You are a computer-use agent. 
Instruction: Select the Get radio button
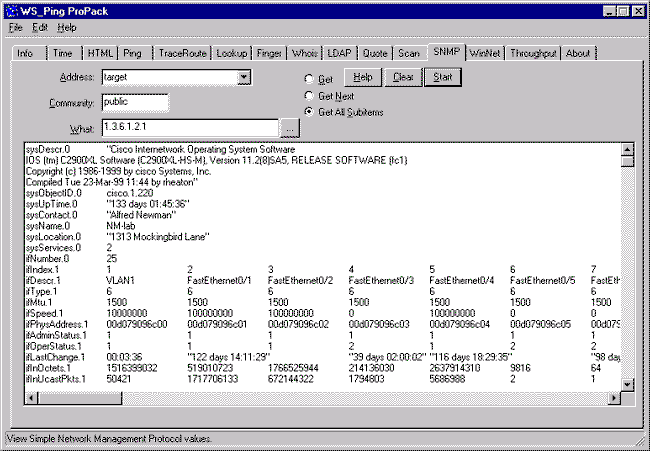[309, 78]
